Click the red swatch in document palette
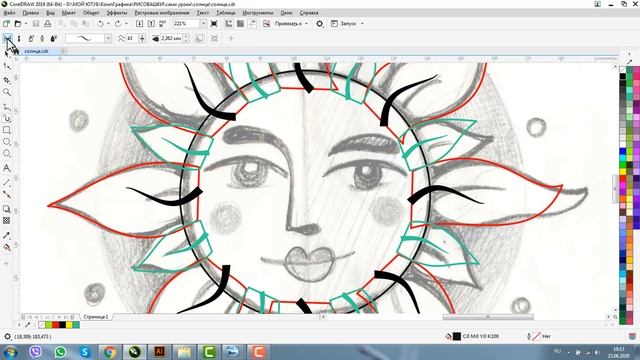This screenshot has height=360, width=640. (55, 325)
